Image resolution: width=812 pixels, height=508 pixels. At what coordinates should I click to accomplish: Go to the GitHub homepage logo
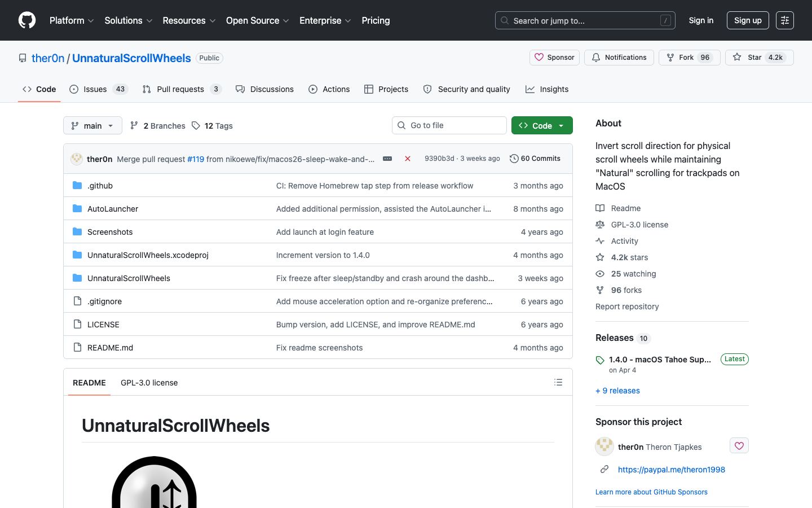[27, 20]
